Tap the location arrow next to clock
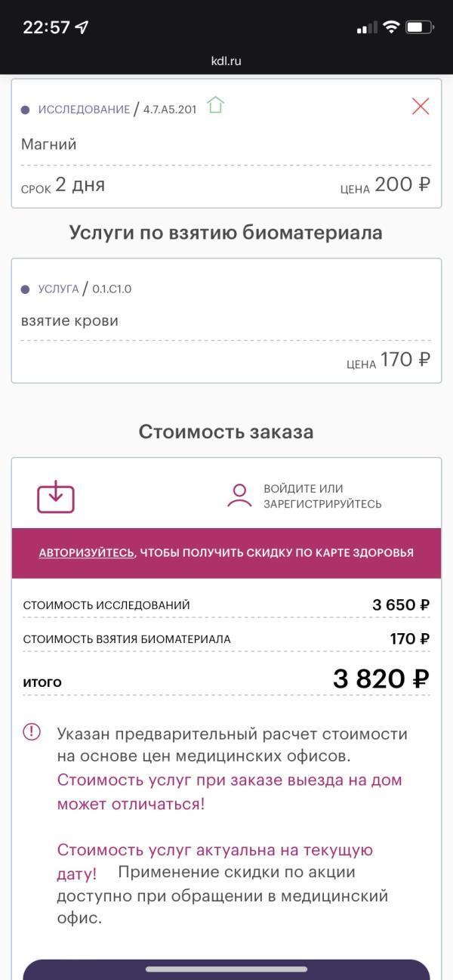 tap(82, 27)
